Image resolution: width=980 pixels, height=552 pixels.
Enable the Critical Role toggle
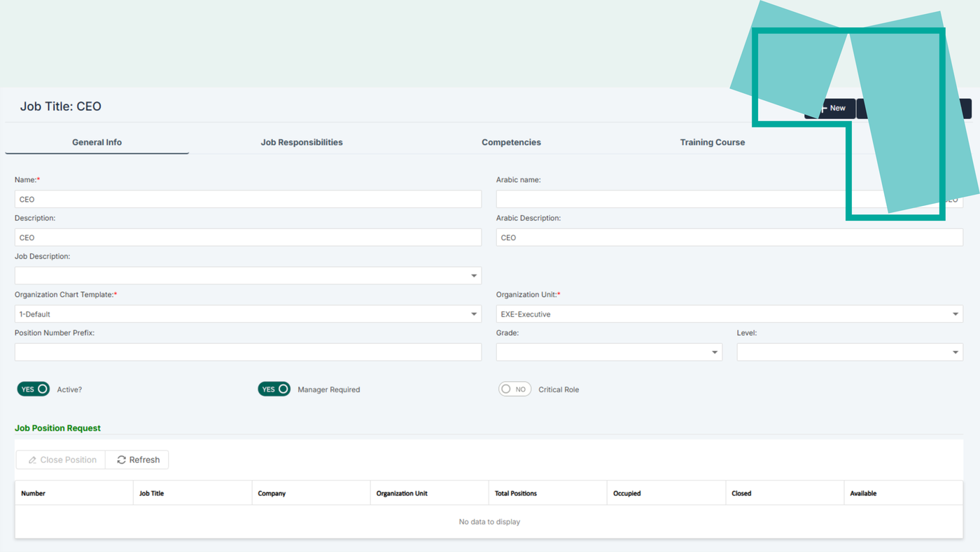514,389
